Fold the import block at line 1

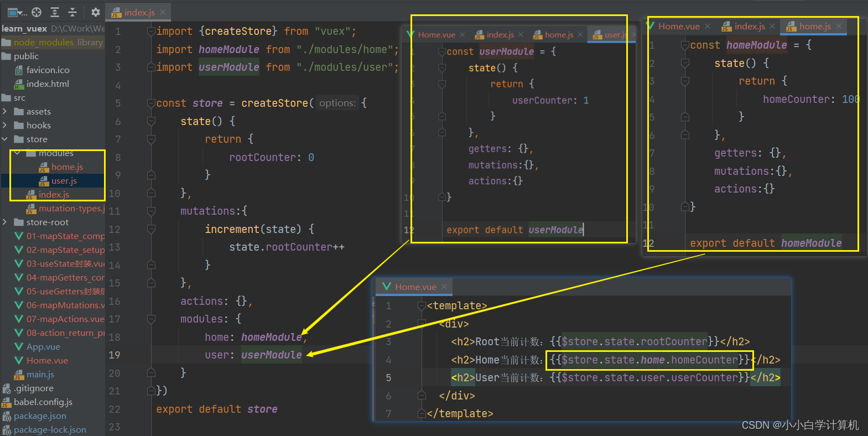pos(151,32)
